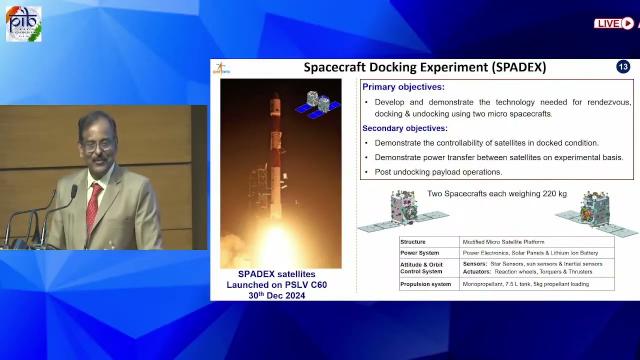Image resolution: width=640 pixels, height=360 pixels.
Task: Click the 'Secondary objectives:' heading
Action: click(405, 128)
